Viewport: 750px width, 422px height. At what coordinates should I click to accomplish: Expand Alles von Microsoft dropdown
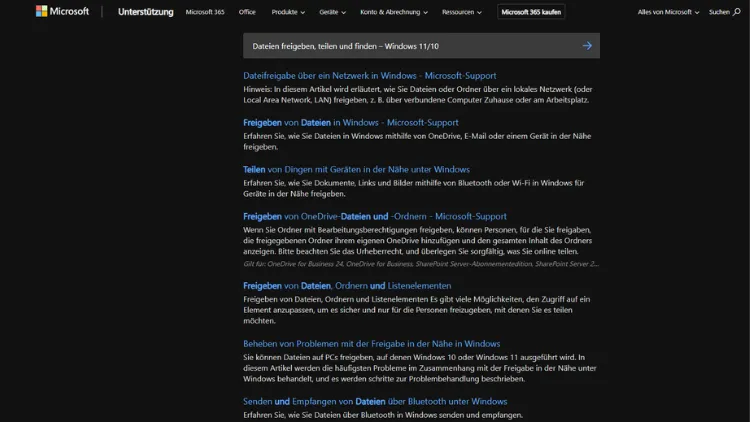(x=668, y=12)
